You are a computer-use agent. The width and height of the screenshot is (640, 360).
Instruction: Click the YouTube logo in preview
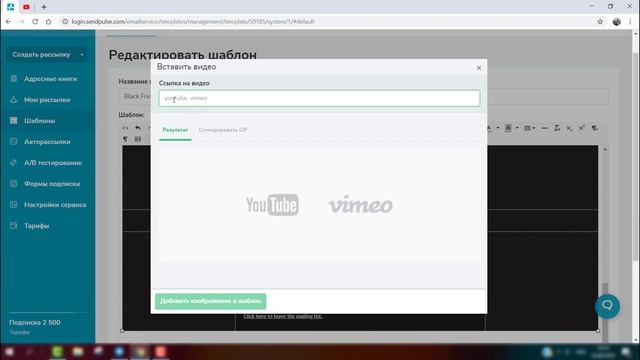[x=272, y=204]
